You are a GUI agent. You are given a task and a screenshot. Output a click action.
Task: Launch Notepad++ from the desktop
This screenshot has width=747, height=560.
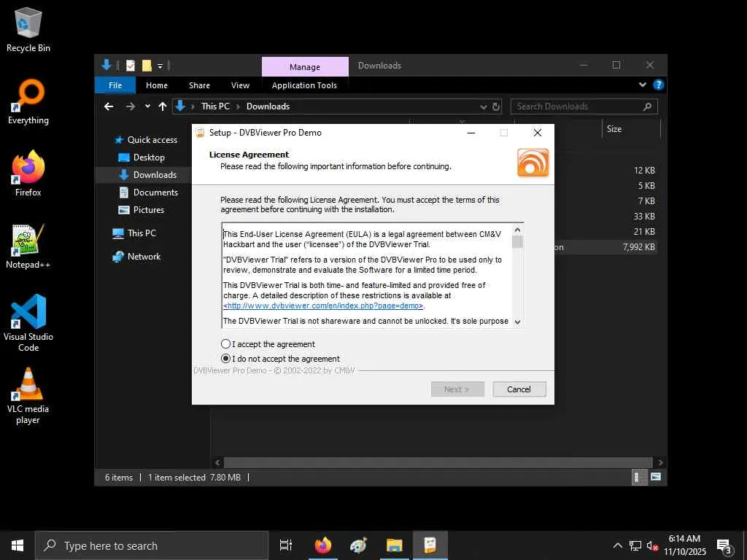[28, 246]
